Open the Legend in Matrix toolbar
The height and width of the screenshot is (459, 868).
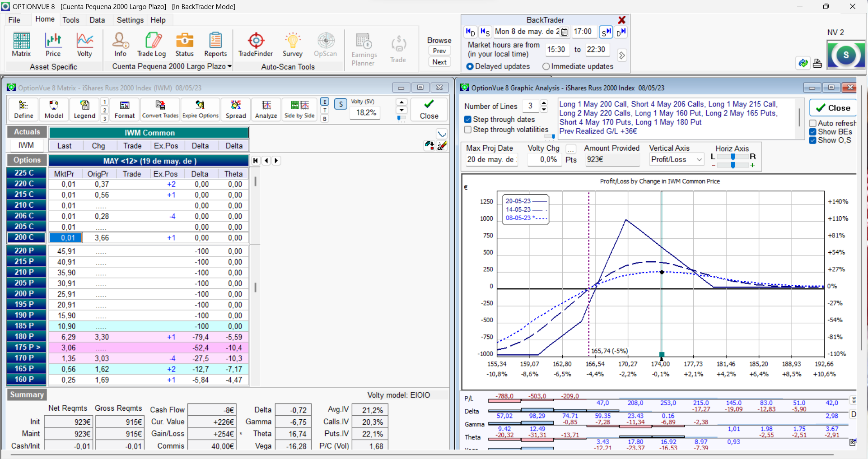(x=84, y=110)
